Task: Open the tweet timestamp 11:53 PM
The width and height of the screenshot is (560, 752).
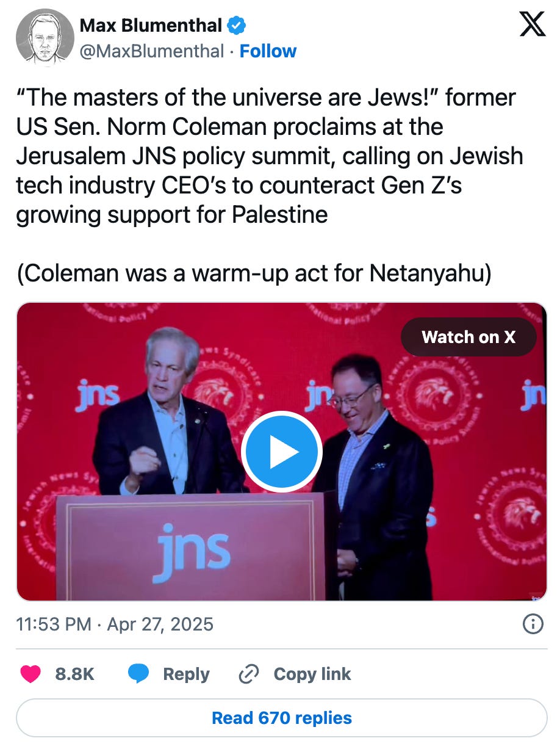Action: tap(54, 624)
